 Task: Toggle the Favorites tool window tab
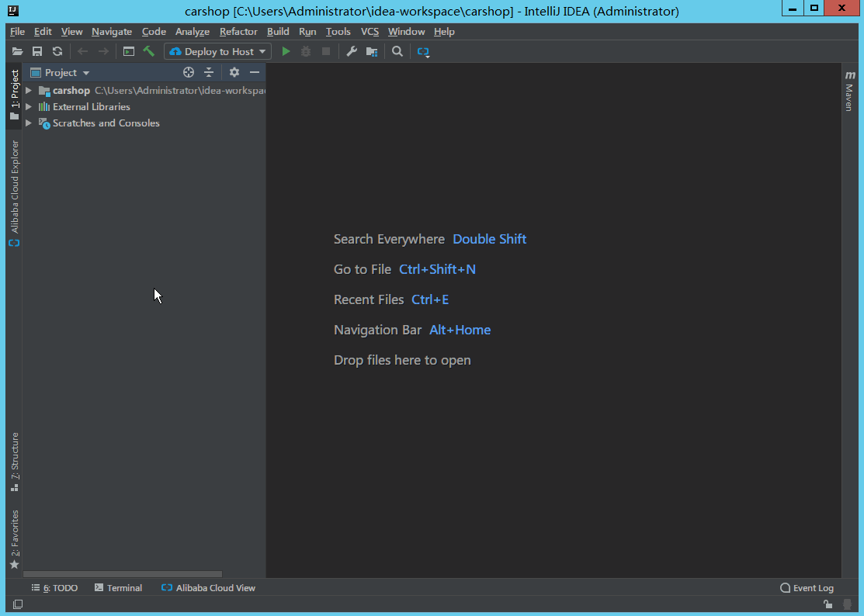click(14, 539)
